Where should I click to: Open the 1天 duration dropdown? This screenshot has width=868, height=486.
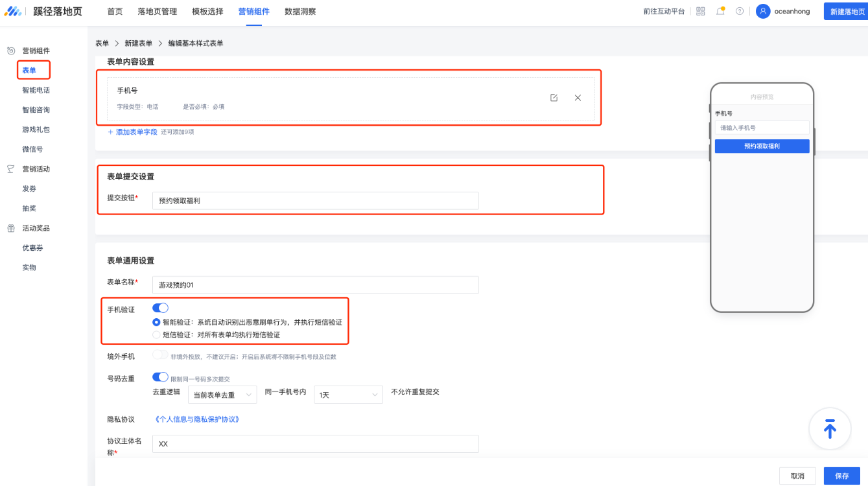pos(348,395)
